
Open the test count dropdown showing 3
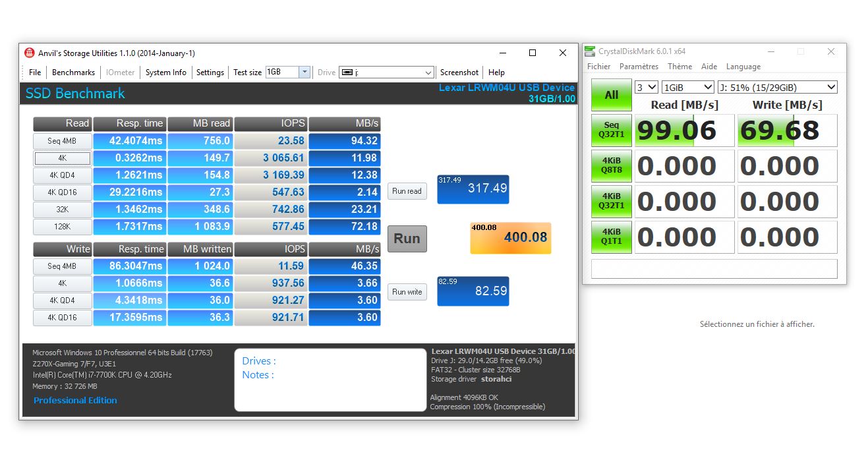click(x=646, y=87)
